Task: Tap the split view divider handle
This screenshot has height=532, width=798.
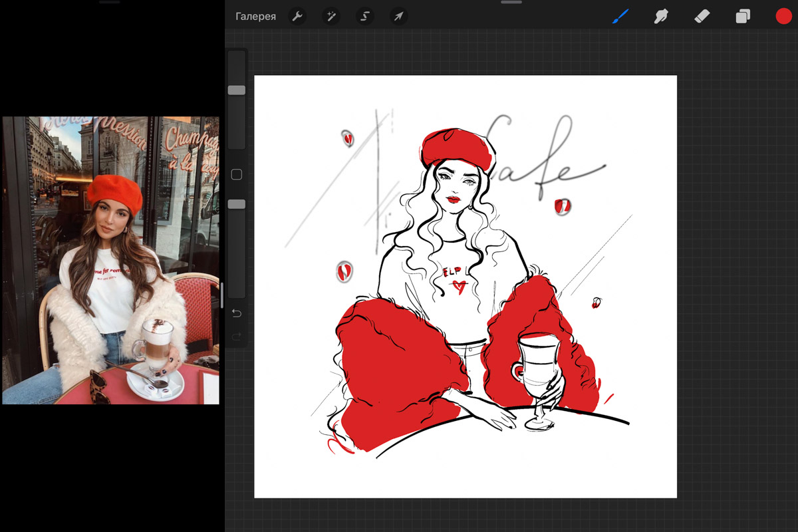Action: point(222,294)
